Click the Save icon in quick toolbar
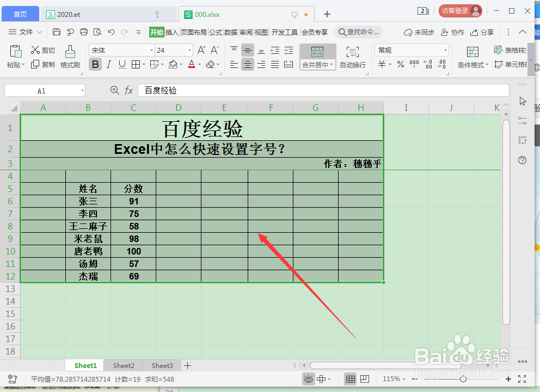Screen dimensions: 540x392 (57, 32)
